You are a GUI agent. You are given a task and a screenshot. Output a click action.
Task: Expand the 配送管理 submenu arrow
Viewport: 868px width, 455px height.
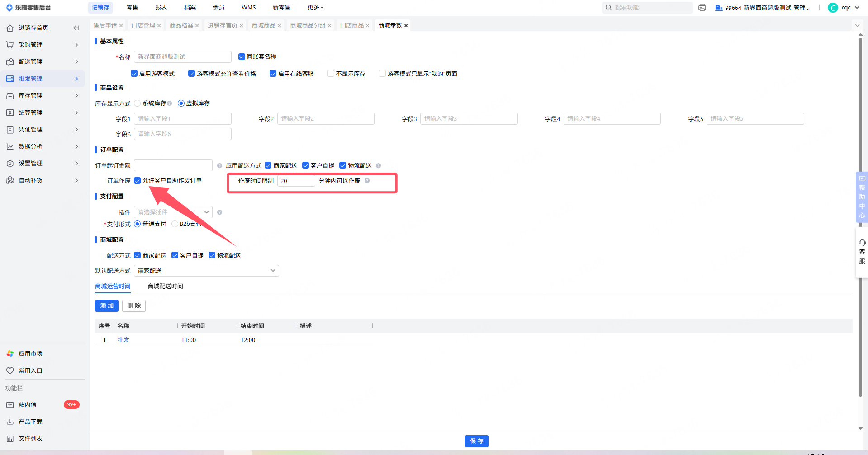coord(76,61)
